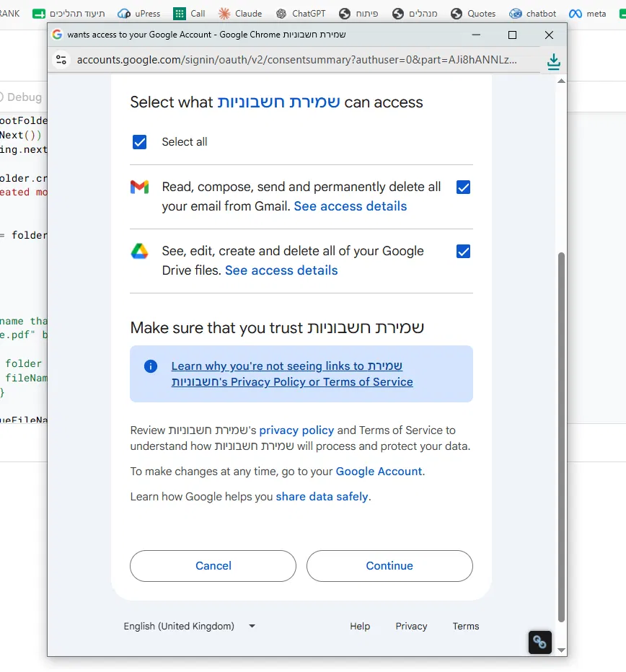Open the פיתוח bookmark
Screen dimensions: 626x672
point(358,14)
